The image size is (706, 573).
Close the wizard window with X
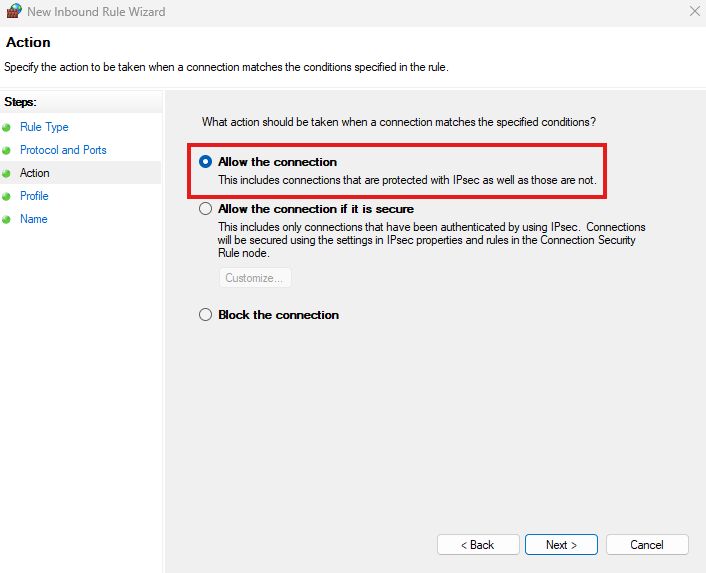(695, 12)
